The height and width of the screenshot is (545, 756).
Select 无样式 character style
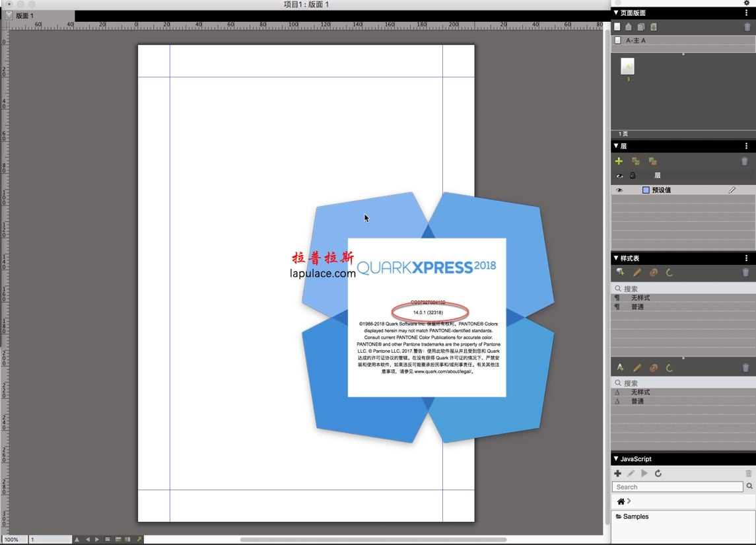coord(683,392)
